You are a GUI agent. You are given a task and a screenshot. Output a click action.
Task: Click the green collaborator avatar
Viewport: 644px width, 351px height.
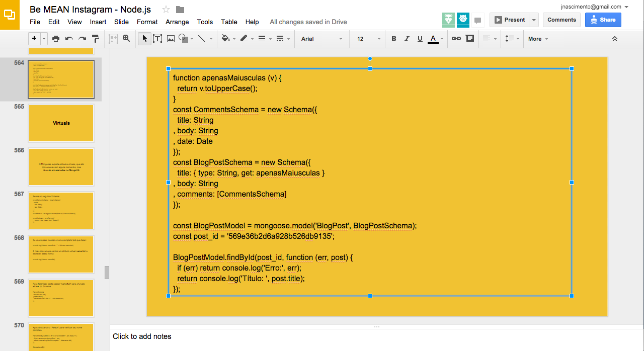(x=449, y=20)
